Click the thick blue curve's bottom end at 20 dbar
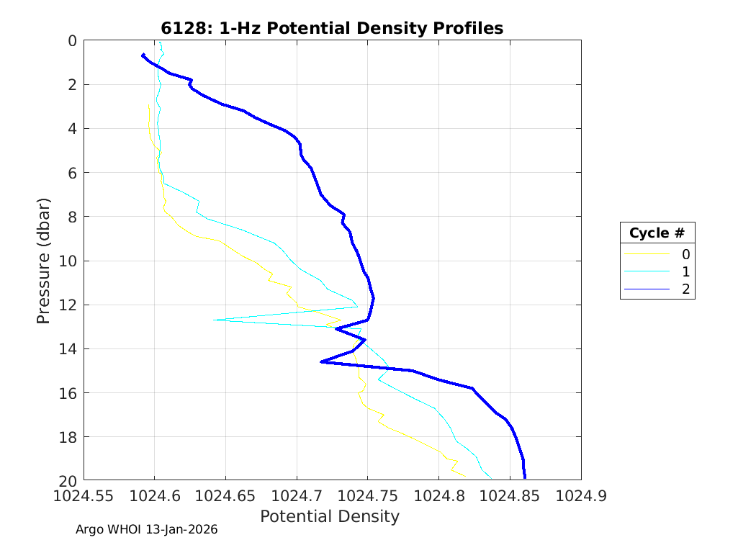Image resolution: width=756 pixels, height=540 pixels. click(x=525, y=477)
